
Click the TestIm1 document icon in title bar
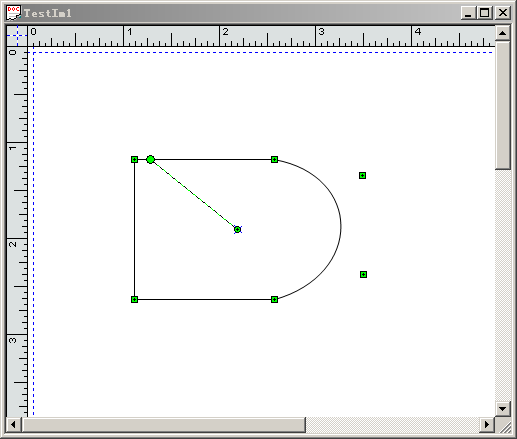[x=13, y=13]
